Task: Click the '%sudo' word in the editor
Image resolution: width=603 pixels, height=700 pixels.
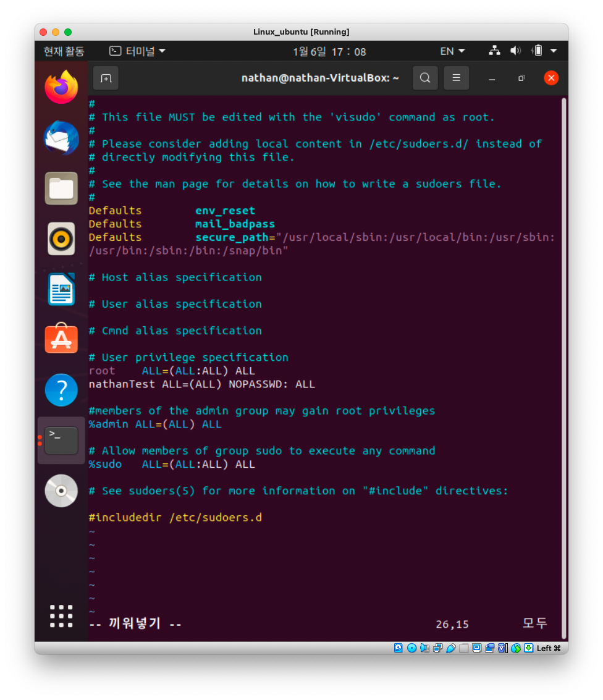Action: (x=105, y=464)
